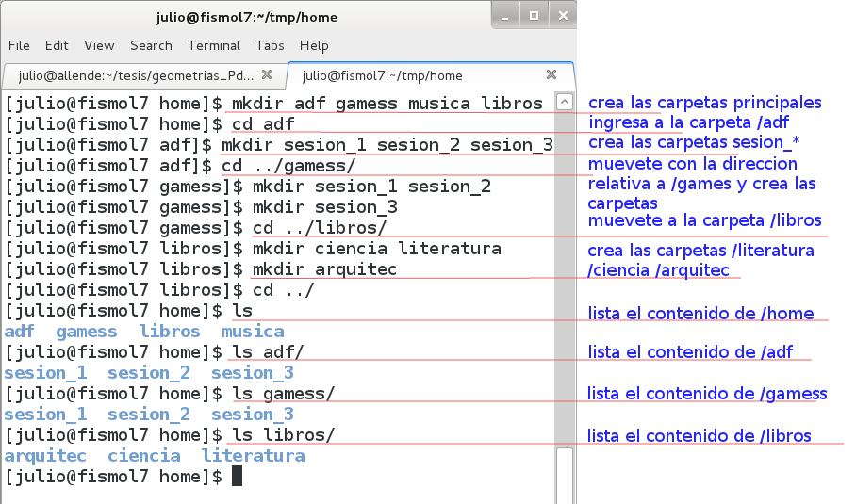Click the 'musica' directory in ls output
This screenshot has width=856, height=504.
point(253,332)
